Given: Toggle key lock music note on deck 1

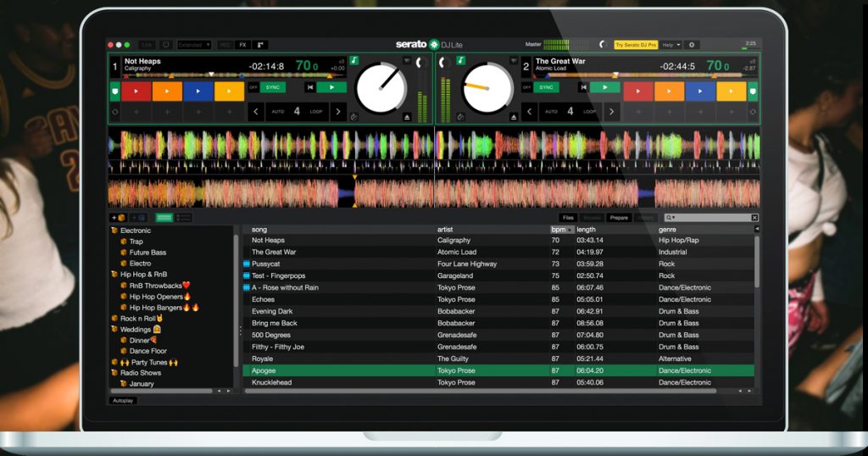Looking at the screenshot, I should tap(354, 60).
